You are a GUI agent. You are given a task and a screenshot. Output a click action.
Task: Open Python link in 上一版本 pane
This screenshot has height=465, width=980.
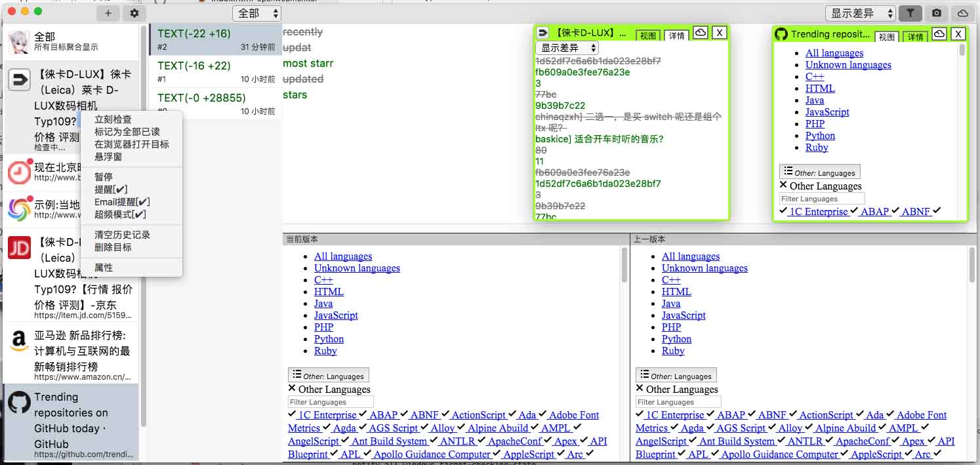tap(676, 339)
